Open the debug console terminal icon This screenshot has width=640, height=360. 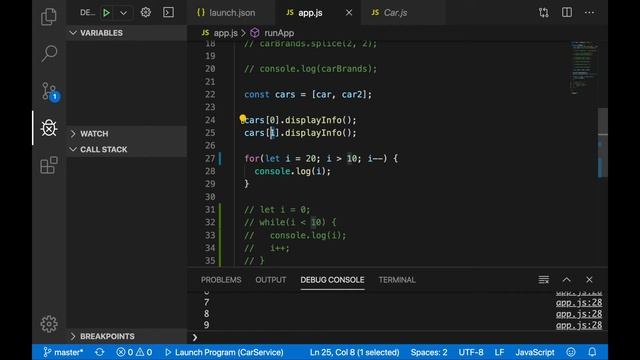168,12
